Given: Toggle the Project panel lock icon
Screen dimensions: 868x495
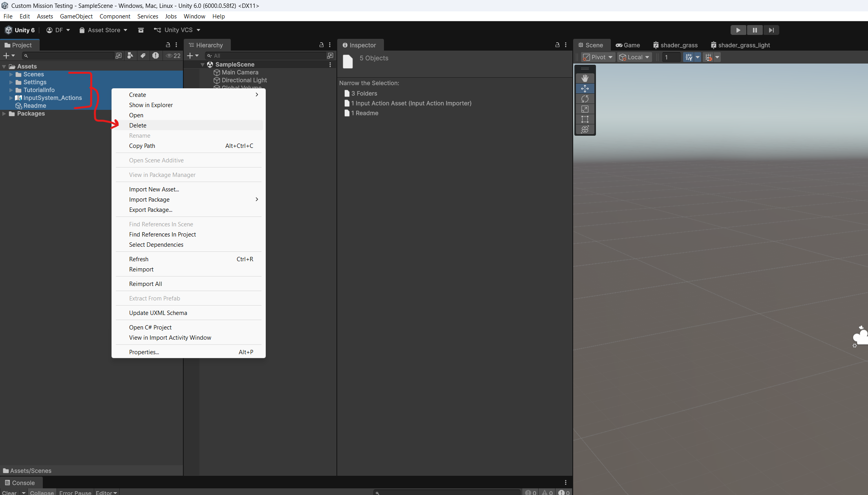Looking at the screenshot, I should [x=168, y=45].
